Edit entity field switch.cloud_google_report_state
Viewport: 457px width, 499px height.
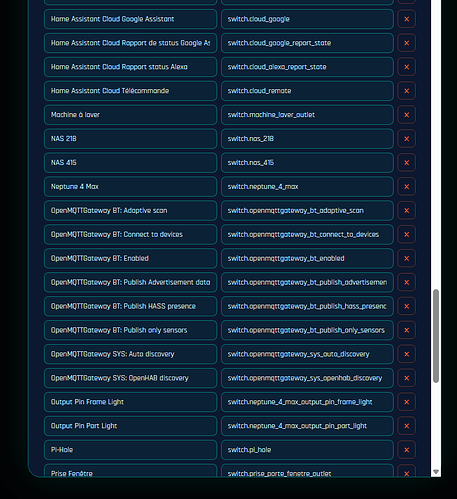307,43
